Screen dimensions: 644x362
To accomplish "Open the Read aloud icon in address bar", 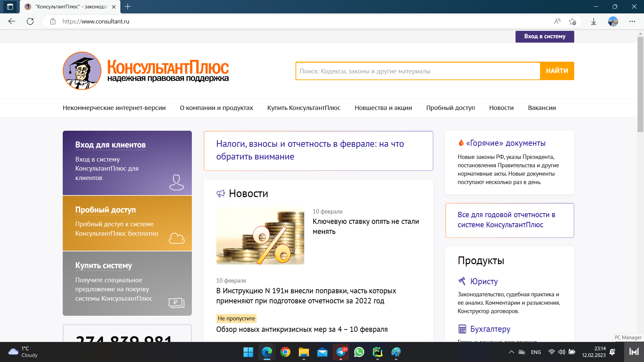I will tap(557, 21).
